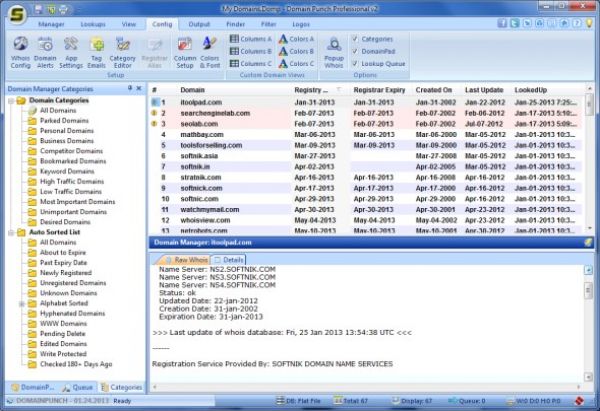Apply Columns C custom view

(251, 64)
